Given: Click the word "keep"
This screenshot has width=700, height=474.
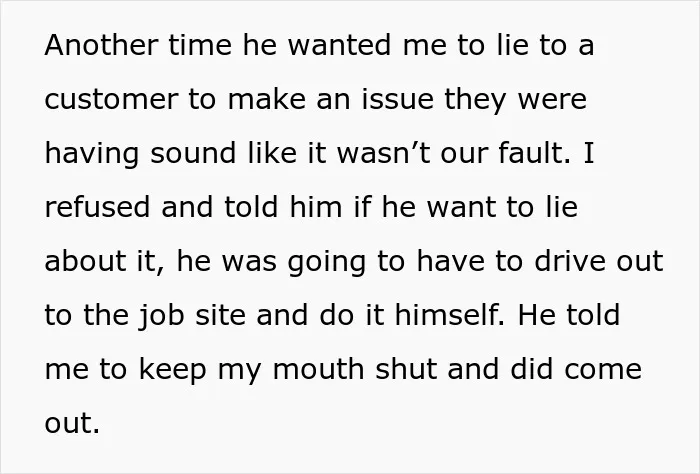Looking at the screenshot, I should [173, 370].
